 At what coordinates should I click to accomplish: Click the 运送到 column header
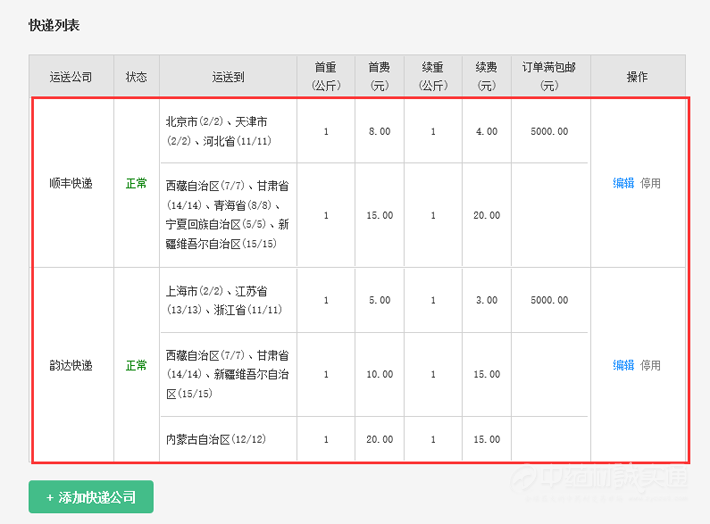[x=228, y=77]
